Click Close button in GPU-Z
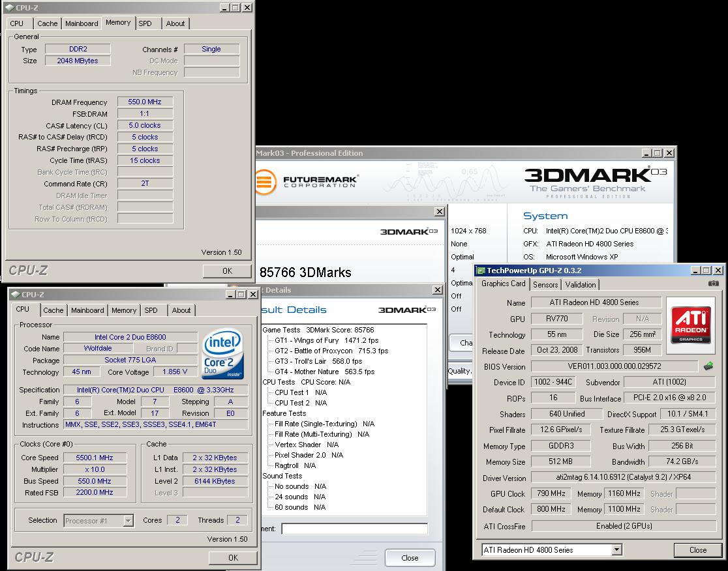Image resolution: width=728 pixels, height=571 pixels. point(698,549)
